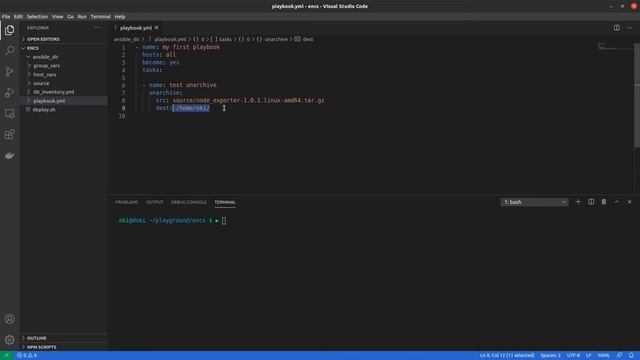Open the Edit menu
The width and height of the screenshot is (640, 360).
tap(18, 17)
